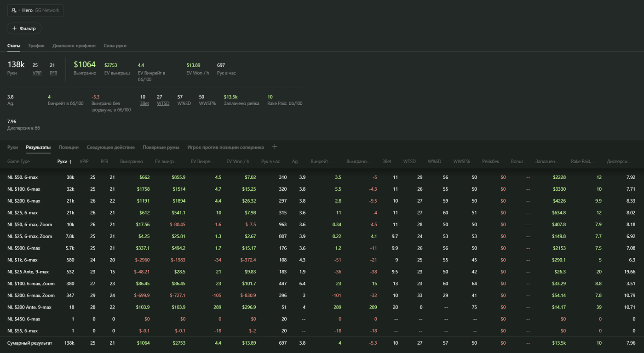Click the Сумарный результат totals row

(30, 343)
